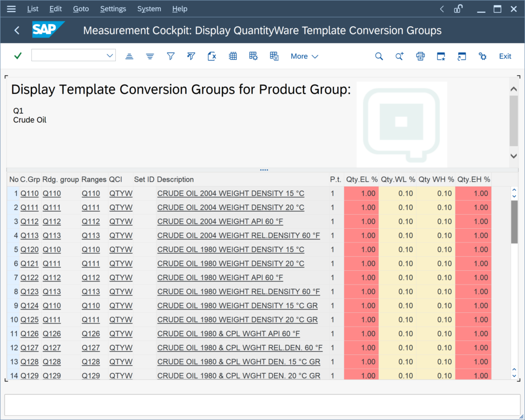Sort the list in ascending order
The width and height of the screenshot is (525, 420).
coord(129,56)
